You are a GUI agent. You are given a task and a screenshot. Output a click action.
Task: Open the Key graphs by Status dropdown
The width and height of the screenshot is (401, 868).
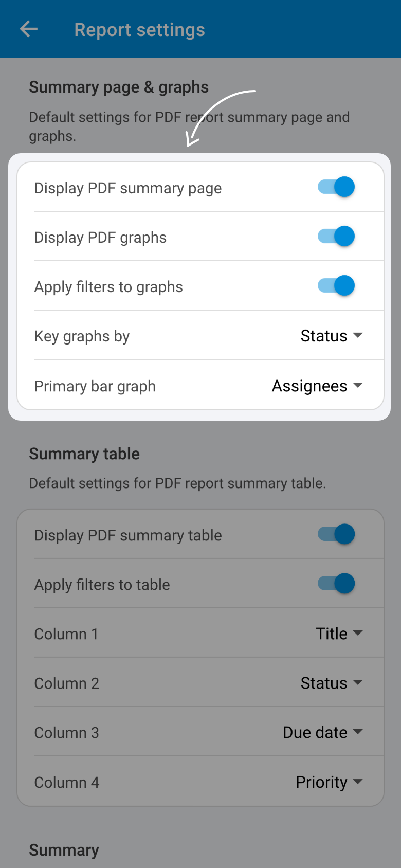pos(332,336)
